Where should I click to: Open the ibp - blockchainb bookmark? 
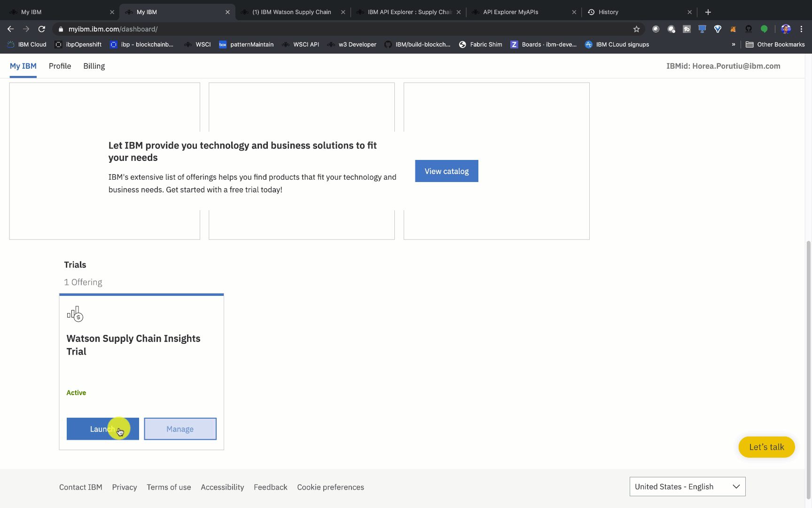point(142,45)
